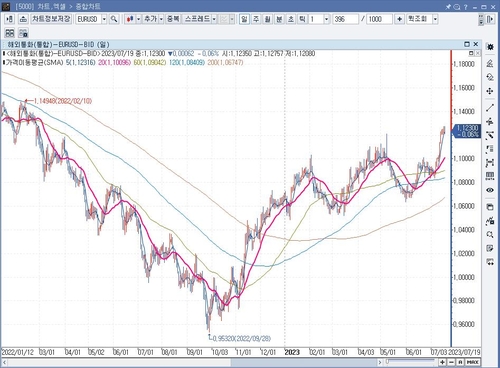Click the 퀵조회 quick lookup button

tap(419, 19)
